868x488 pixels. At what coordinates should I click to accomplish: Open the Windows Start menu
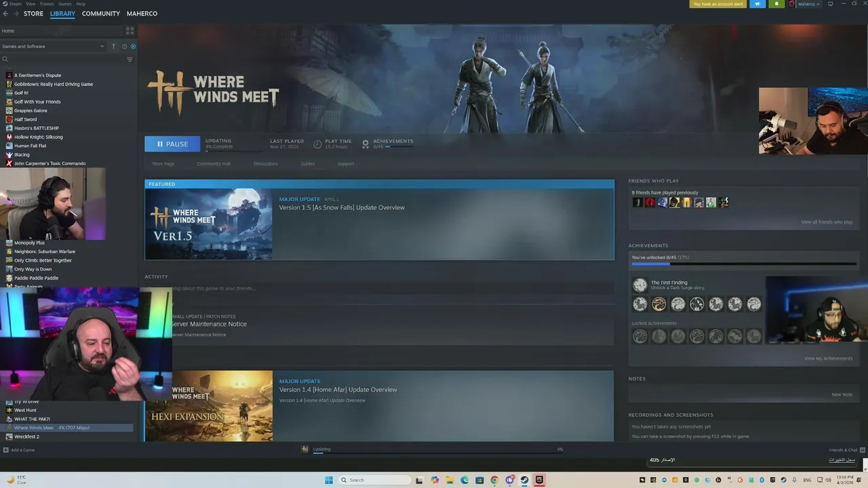[x=329, y=480]
